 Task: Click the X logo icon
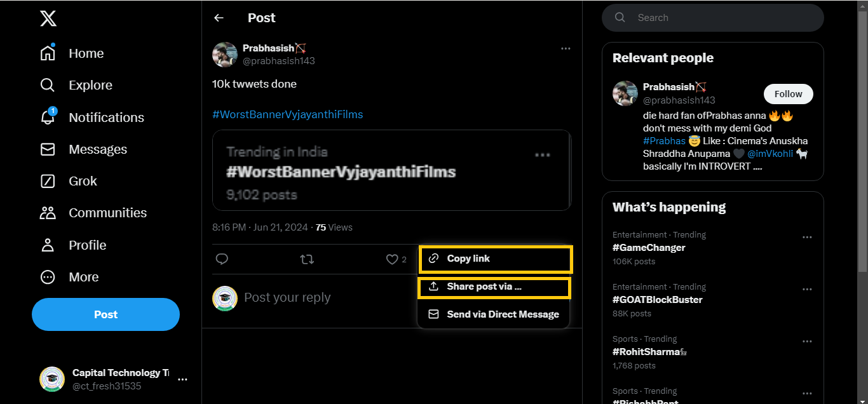(x=48, y=18)
